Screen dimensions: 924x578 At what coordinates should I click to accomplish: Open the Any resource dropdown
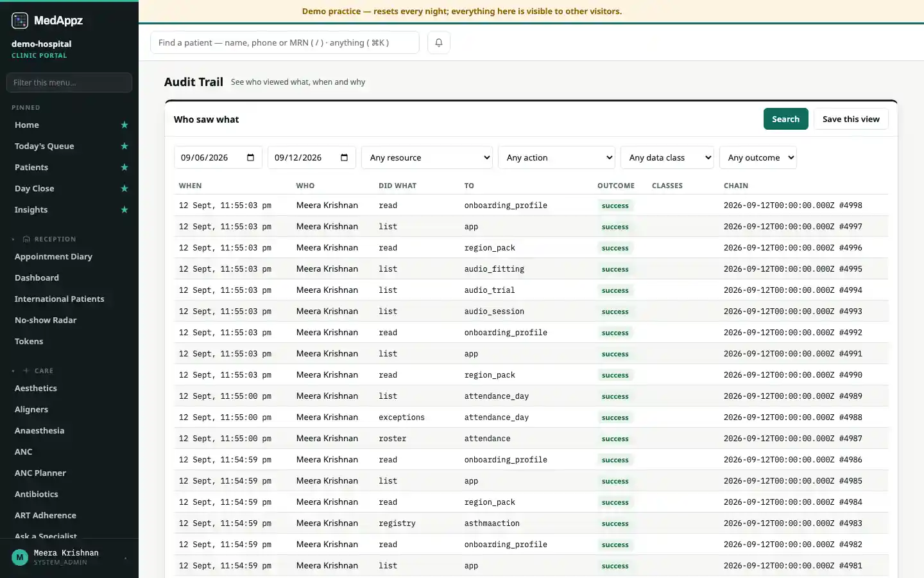coord(427,157)
